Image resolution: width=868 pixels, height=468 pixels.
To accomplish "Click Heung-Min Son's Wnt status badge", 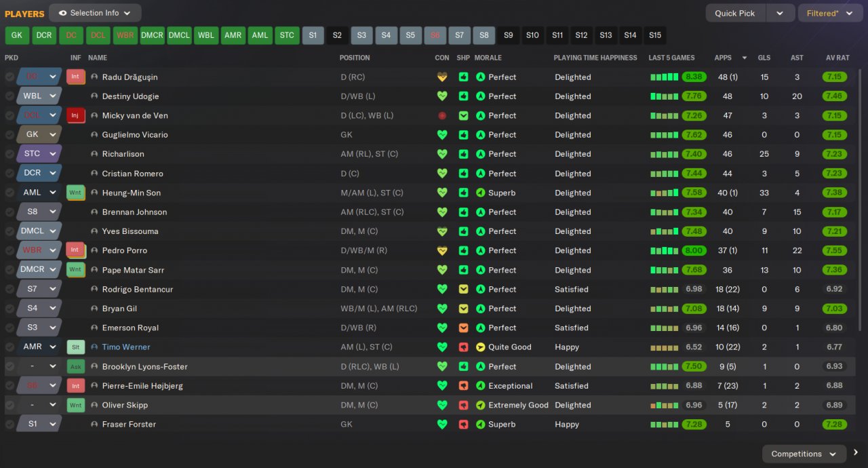I will click(x=75, y=193).
